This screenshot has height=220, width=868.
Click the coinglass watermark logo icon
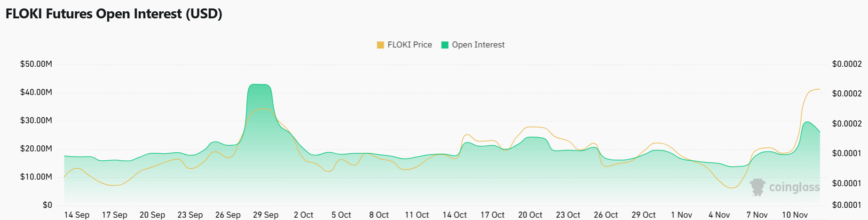(758, 187)
